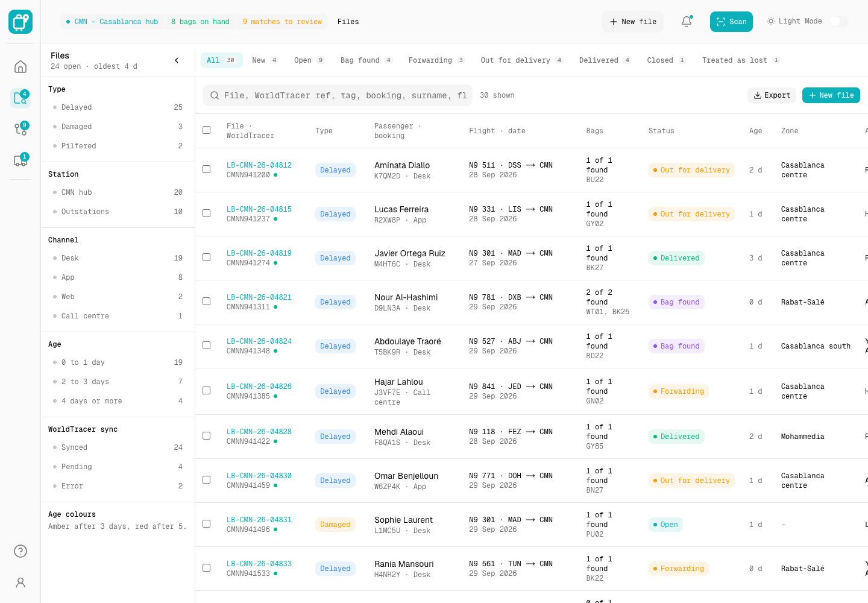The image size is (868, 603).
Task: Filter by Call centre channel
Action: tap(118, 316)
